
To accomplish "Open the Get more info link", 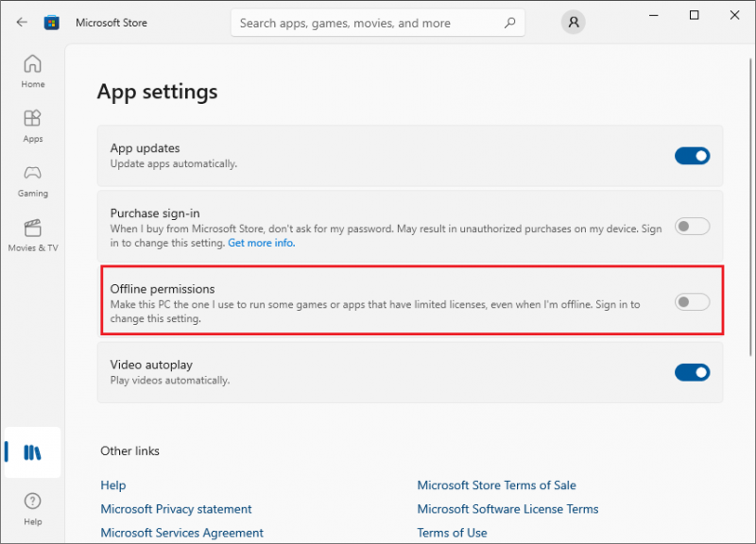I will click(x=262, y=243).
